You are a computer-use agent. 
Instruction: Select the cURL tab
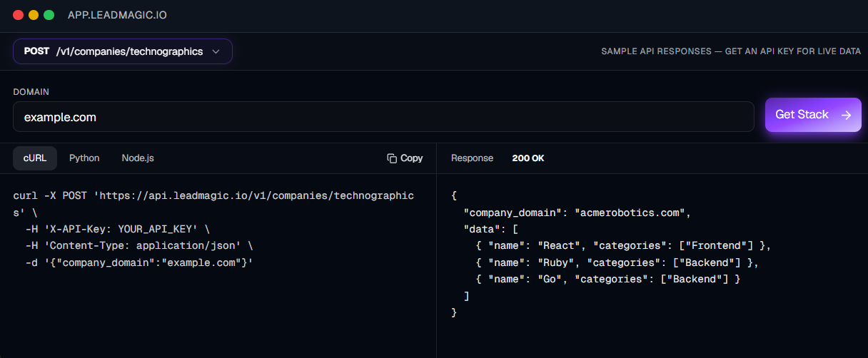pos(35,158)
